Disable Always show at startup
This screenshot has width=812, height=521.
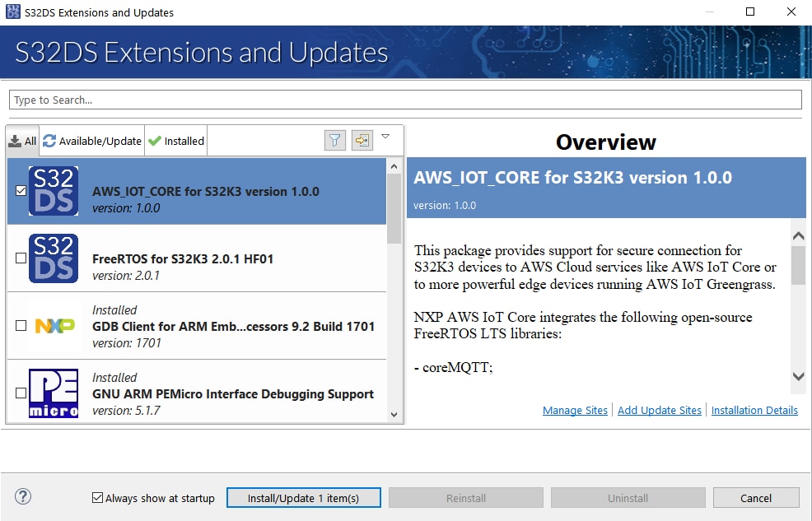98,498
